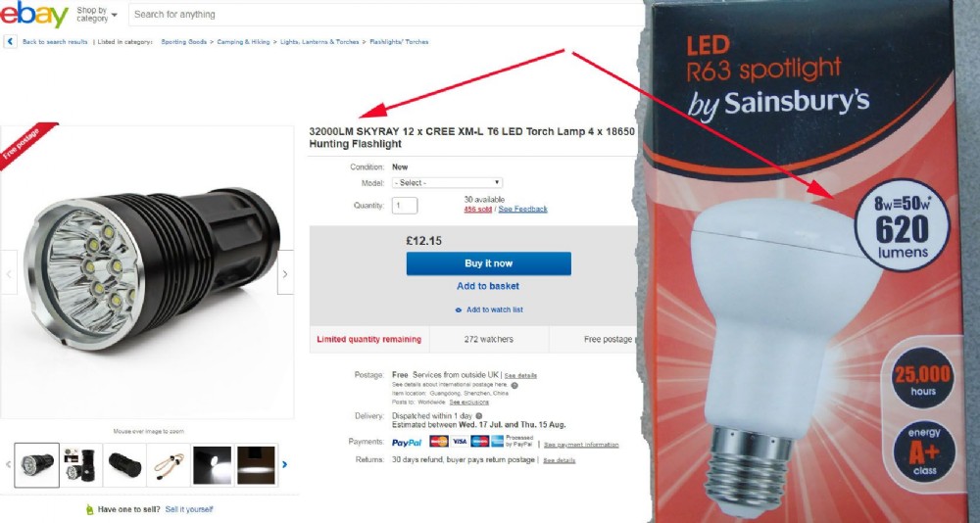Click Add to basket
This screenshot has width=980, height=523.
click(x=488, y=286)
